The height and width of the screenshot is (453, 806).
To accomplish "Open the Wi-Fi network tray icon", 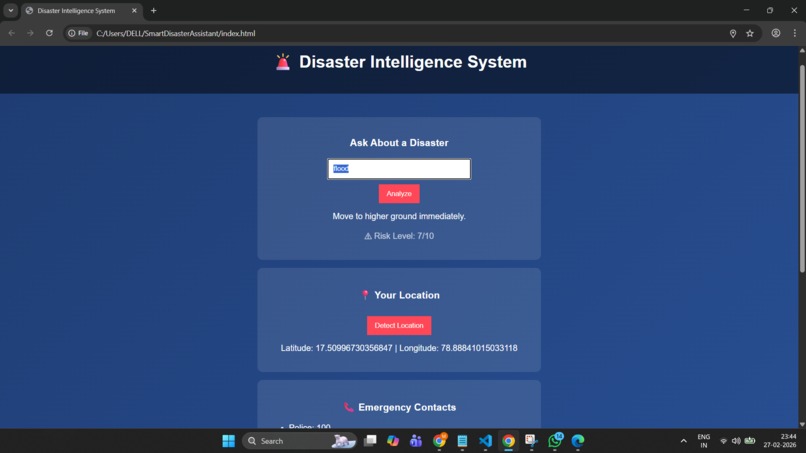I will [723, 441].
